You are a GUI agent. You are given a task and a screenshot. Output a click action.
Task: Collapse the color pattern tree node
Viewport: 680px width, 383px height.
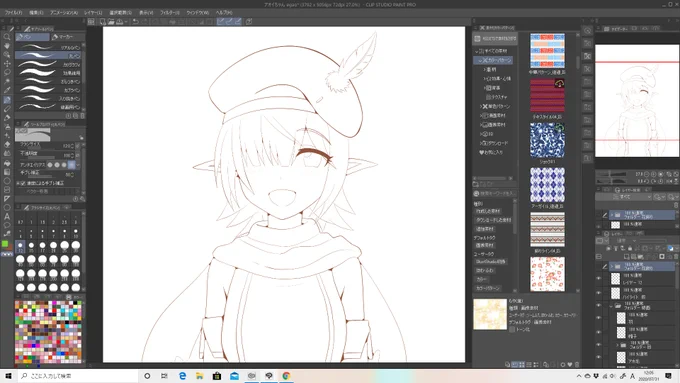point(481,60)
